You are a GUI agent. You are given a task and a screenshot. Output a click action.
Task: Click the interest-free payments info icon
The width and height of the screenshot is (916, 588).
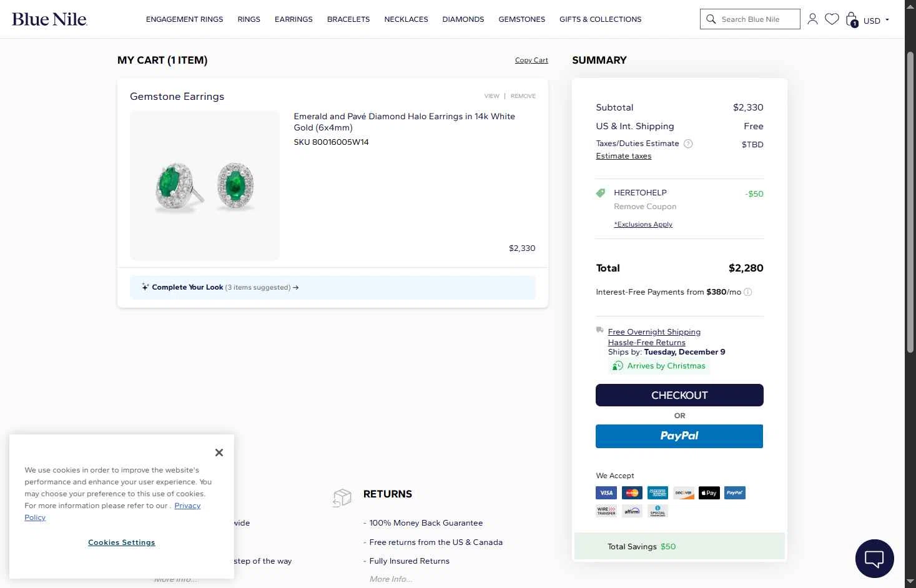click(748, 292)
